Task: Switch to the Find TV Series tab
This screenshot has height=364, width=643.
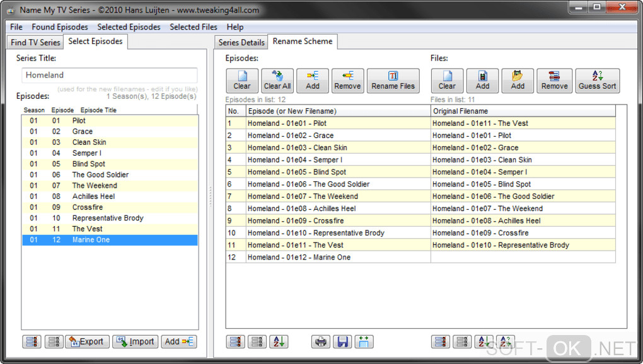Action: point(36,42)
